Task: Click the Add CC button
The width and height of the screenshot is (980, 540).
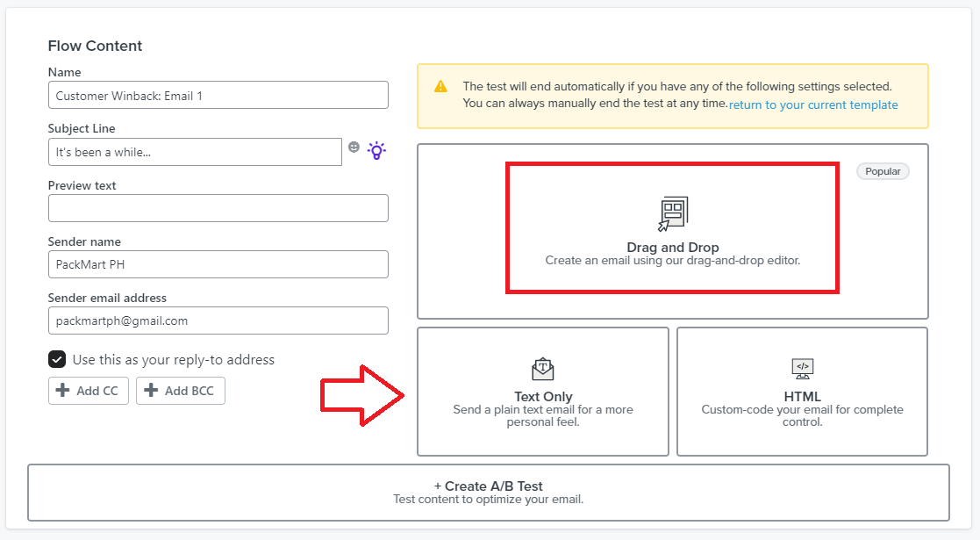Action: click(88, 391)
